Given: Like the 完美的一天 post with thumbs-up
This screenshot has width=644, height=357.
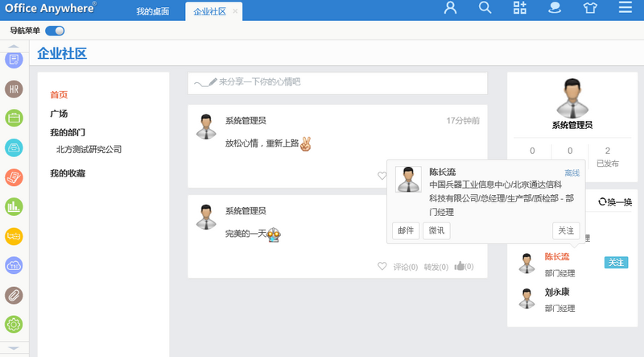Looking at the screenshot, I should pyautogui.click(x=460, y=267).
